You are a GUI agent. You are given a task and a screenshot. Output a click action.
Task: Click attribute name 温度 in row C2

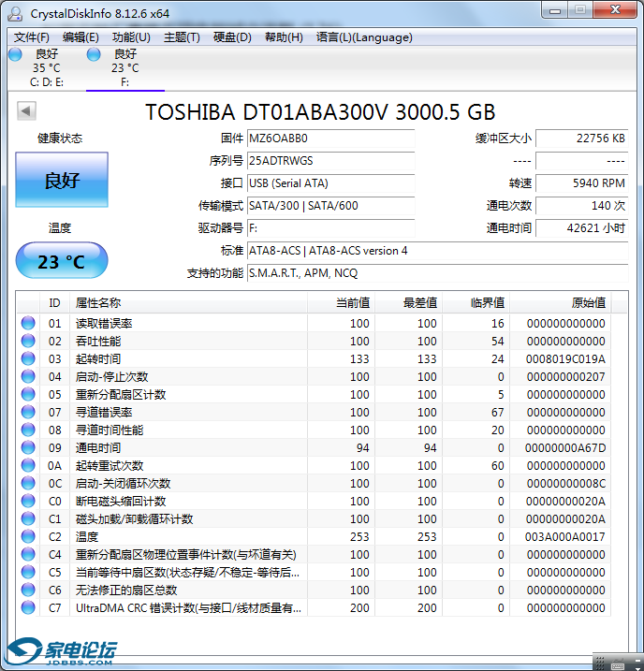[x=87, y=536]
